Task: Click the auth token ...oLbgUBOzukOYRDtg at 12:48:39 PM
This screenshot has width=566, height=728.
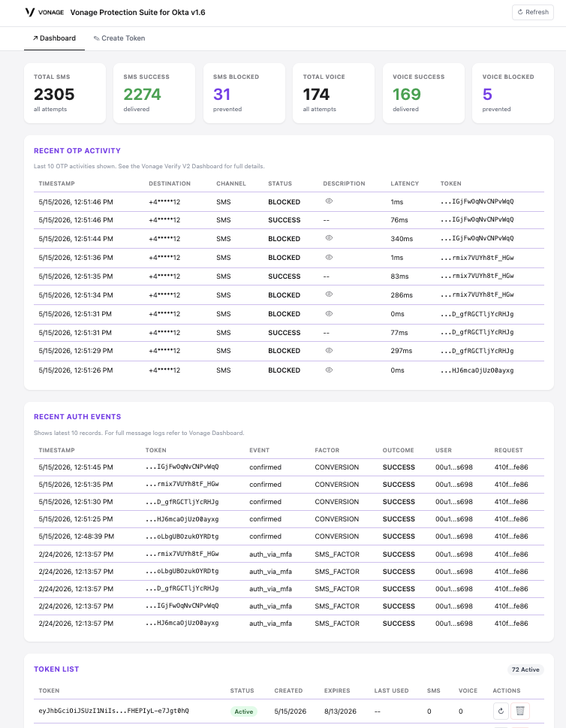Action: coord(182,536)
